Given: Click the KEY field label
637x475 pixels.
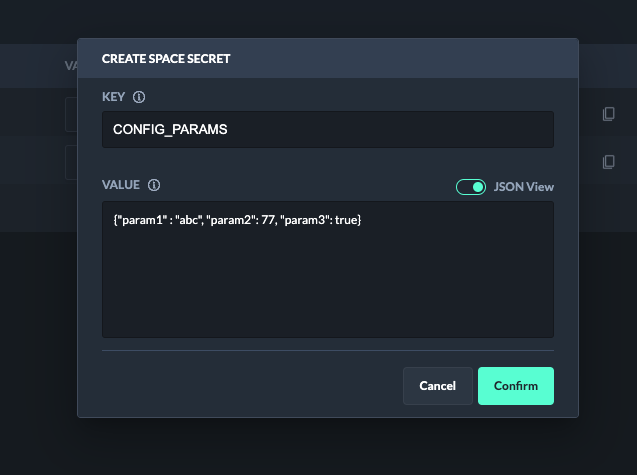Looking at the screenshot, I should click(x=113, y=97).
